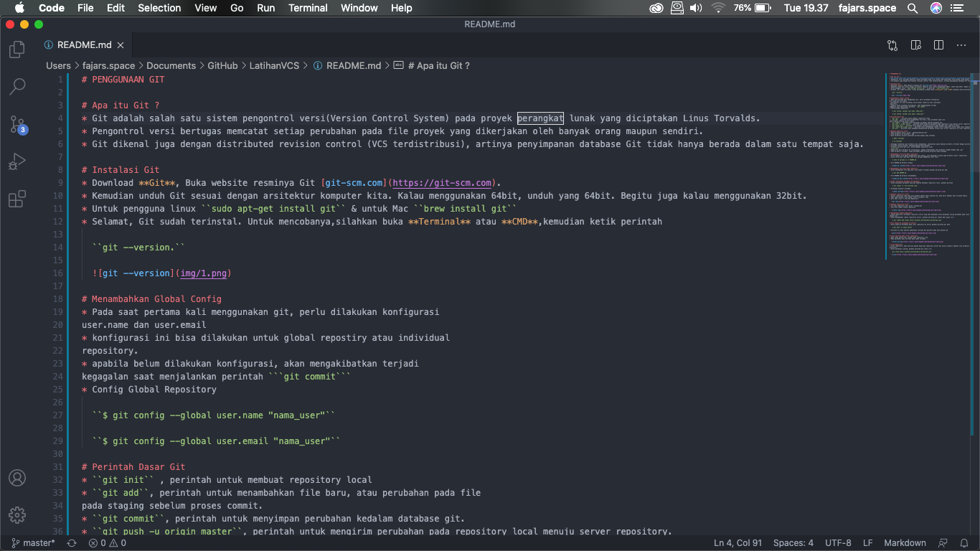Viewport: 980px width, 551px height.
Task: Open the editor More Actions menu
Action: click(961, 45)
